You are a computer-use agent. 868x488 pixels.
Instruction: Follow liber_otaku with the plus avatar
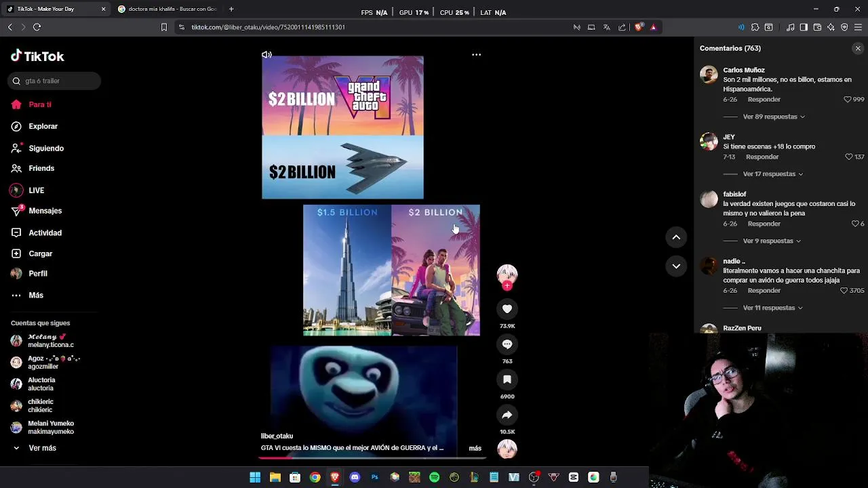click(507, 285)
